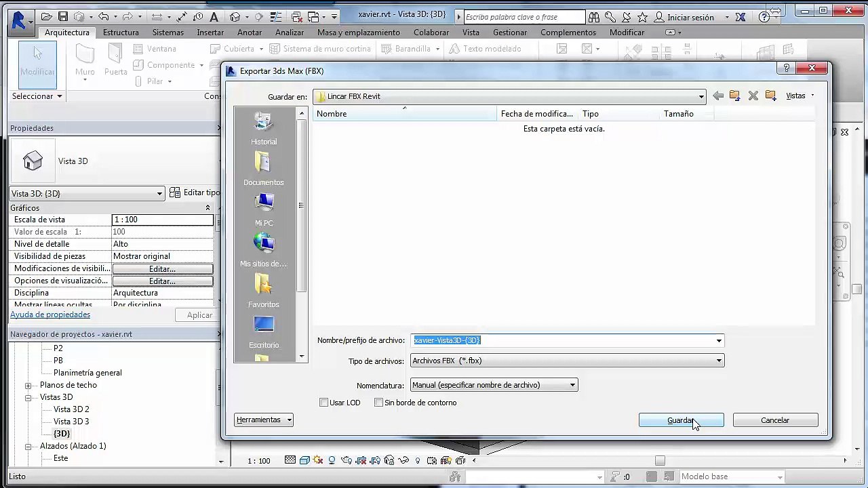
Task: Open Favoritos in the places sidebar
Action: pos(264,291)
